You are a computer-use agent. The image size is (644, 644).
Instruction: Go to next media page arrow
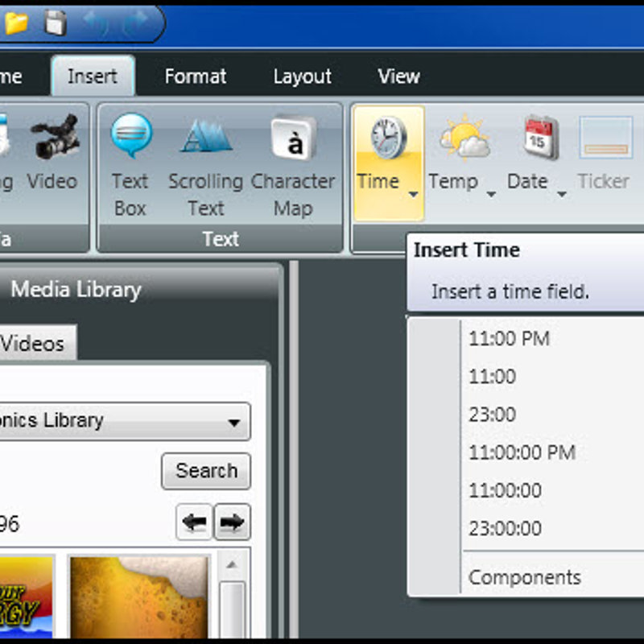coord(232,523)
